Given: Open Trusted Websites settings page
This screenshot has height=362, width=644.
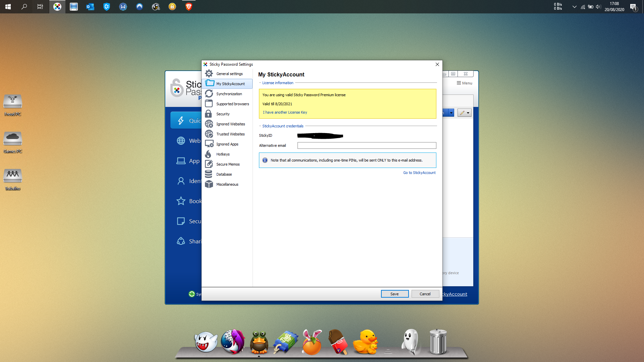Looking at the screenshot, I should click(230, 134).
